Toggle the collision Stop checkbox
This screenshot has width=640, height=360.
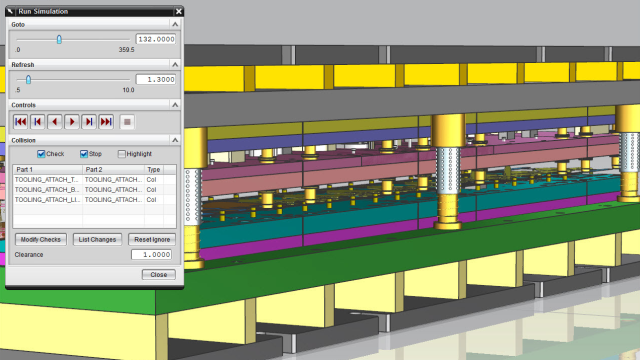84,154
